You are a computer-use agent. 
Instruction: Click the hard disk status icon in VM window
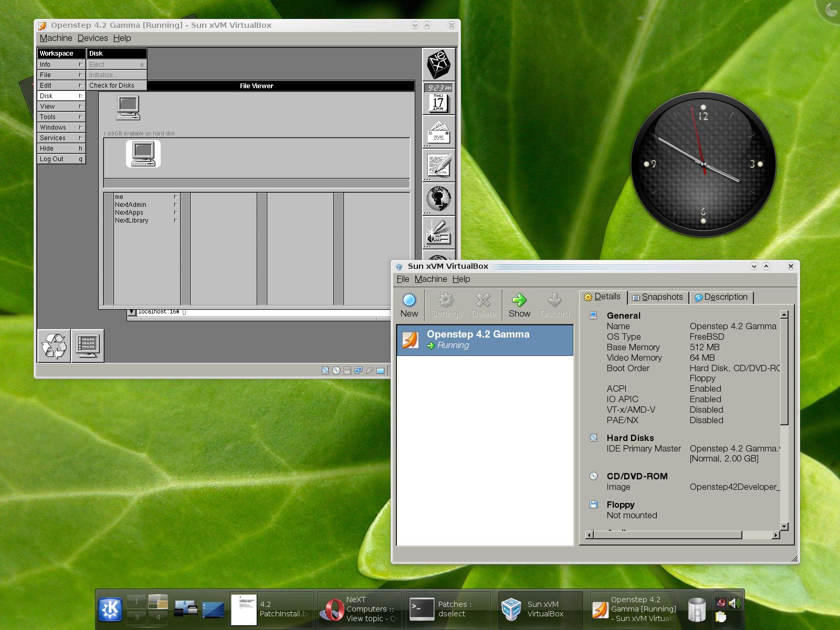pos(325,370)
